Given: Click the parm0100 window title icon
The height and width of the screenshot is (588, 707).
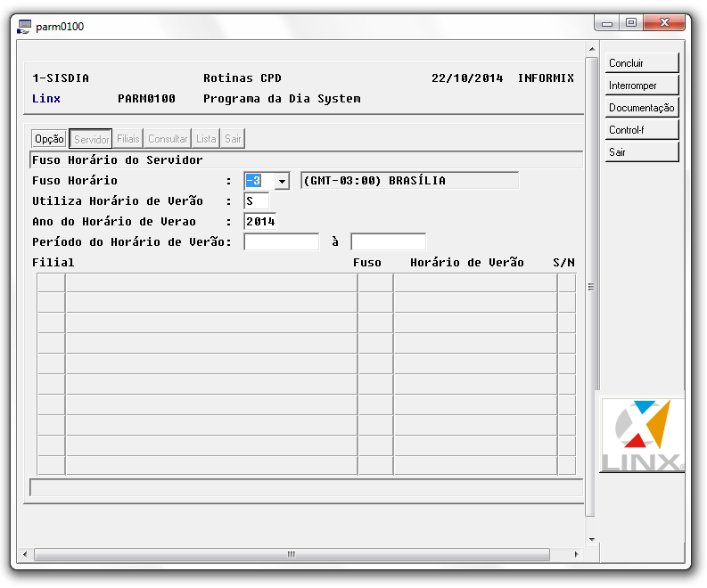Looking at the screenshot, I should (x=24, y=27).
